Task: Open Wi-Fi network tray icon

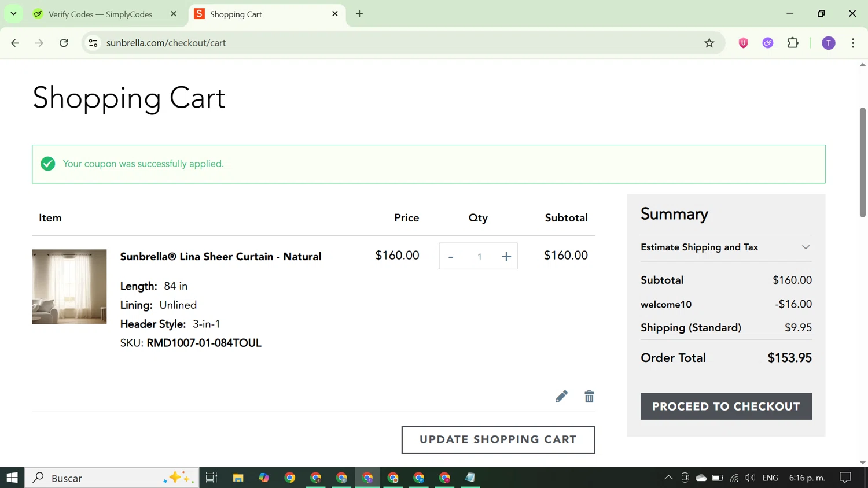Action: pos(734,478)
